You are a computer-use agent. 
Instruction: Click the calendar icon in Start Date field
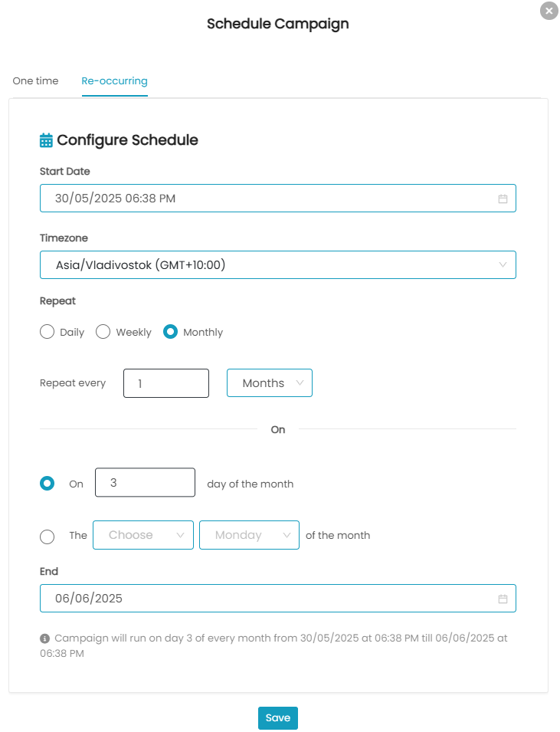pos(503,199)
